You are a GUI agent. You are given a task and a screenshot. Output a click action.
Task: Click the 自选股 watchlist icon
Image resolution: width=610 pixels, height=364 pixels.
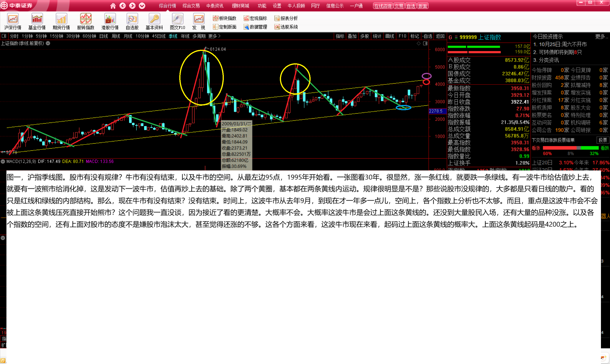pyautogui.click(x=132, y=19)
